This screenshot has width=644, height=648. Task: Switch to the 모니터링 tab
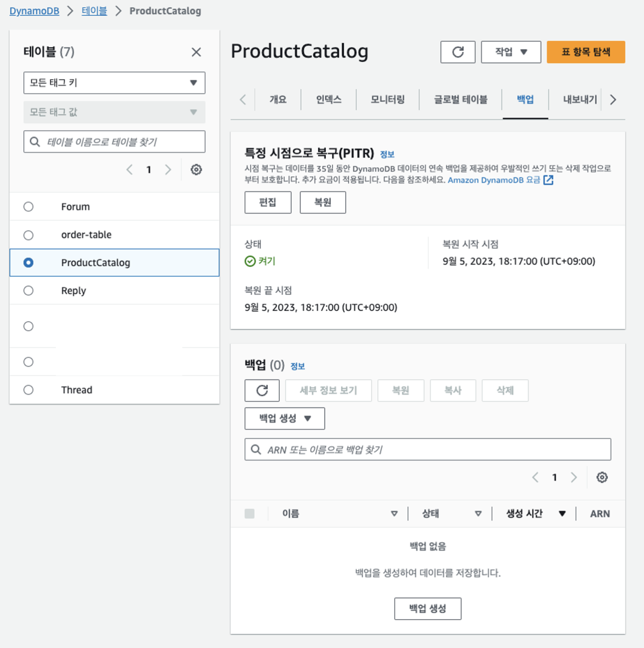click(387, 100)
